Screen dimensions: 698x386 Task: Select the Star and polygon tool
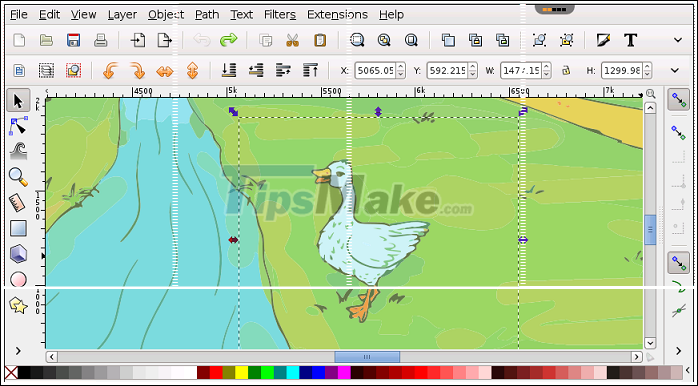tap(18, 305)
